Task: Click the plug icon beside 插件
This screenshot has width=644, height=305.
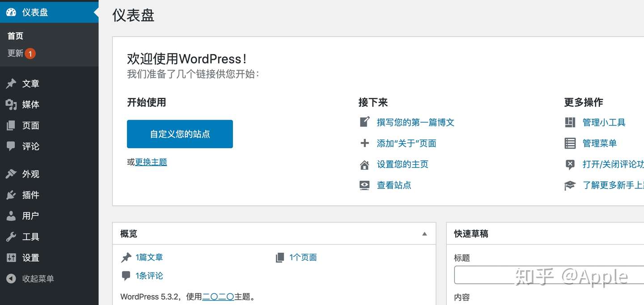Action: coord(11,195)
